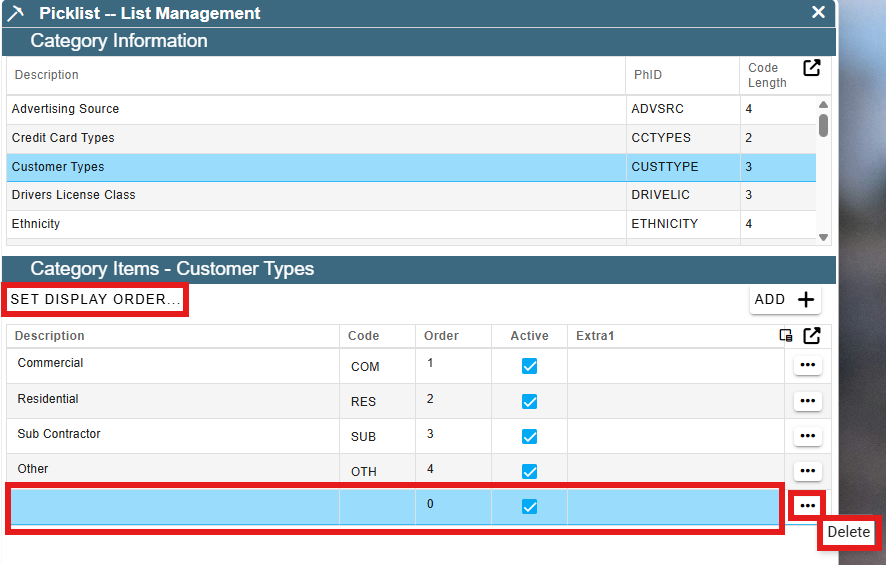Click the Sub Contractor description cell
This screenshot has height=565, width=886.
(173, 436)
